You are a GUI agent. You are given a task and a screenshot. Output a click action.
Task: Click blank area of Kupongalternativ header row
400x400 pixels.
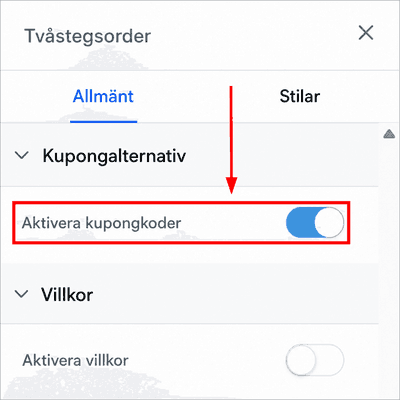pos(280,156)
